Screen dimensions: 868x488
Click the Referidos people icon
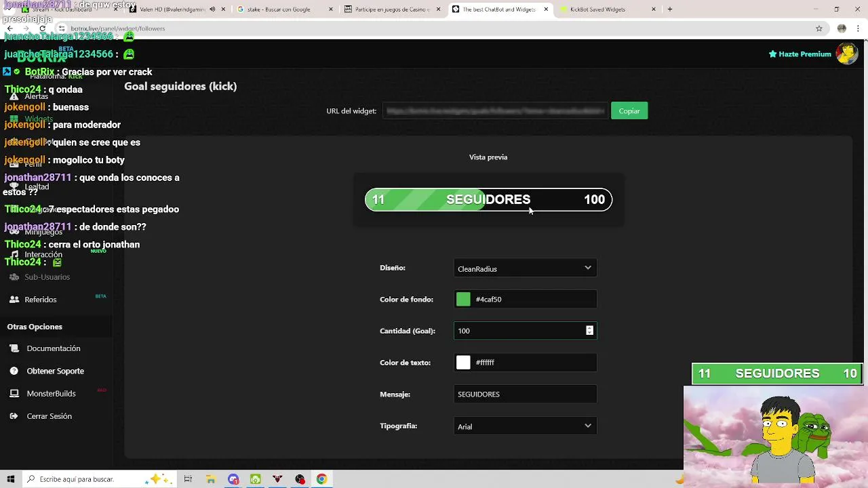14,300
